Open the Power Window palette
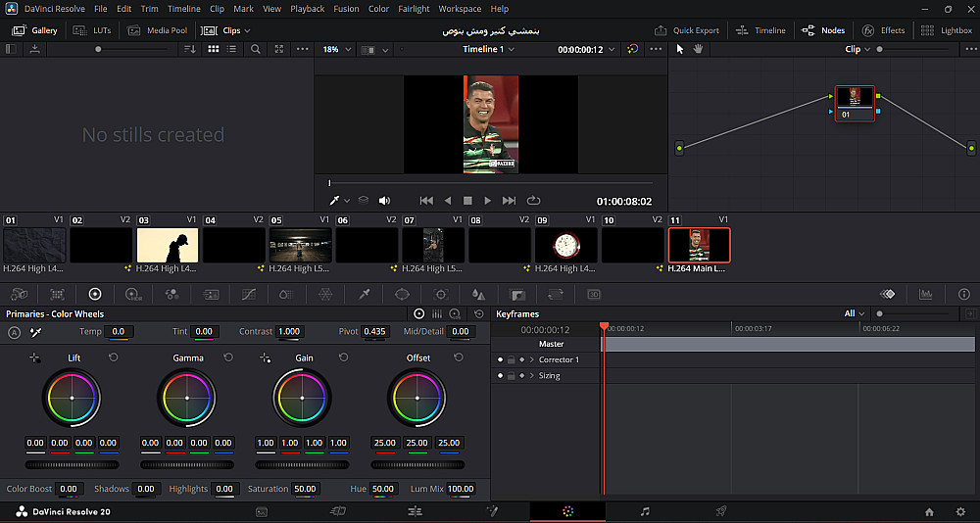The height and width of the screenshot is (523, 980). point(402,294)
